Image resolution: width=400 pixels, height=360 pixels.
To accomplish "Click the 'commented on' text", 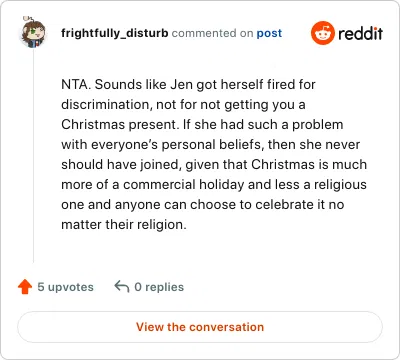I will [212, 33].
